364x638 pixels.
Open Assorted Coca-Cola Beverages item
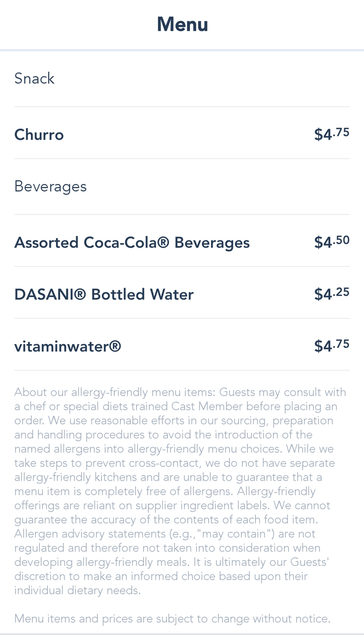coord(132,243)
